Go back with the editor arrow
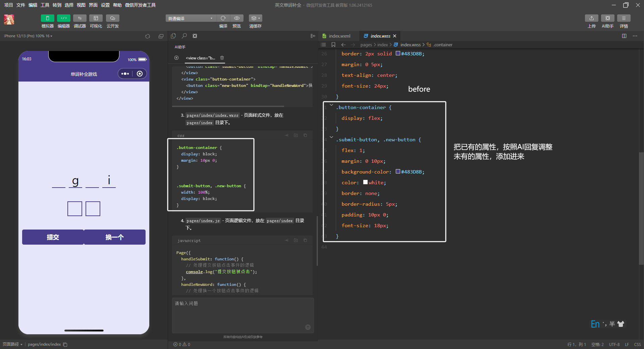Image resolution: width=644 pixels, height=349 pixels. coord(343,45)
